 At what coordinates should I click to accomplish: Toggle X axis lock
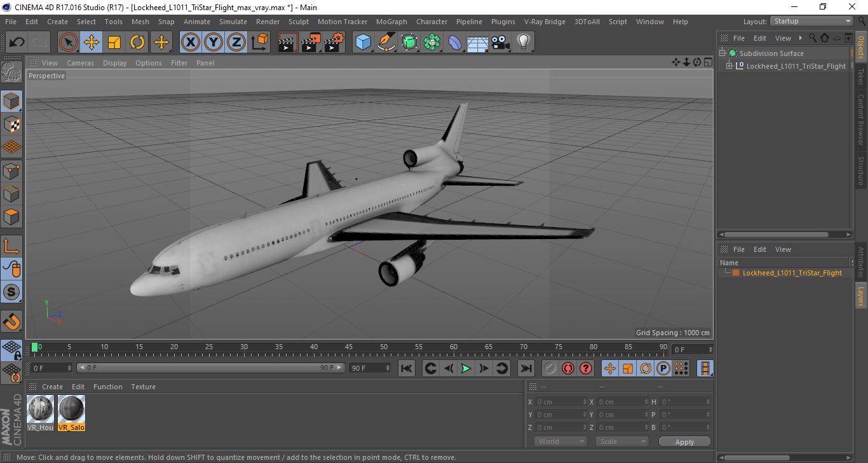pos(191,43)
